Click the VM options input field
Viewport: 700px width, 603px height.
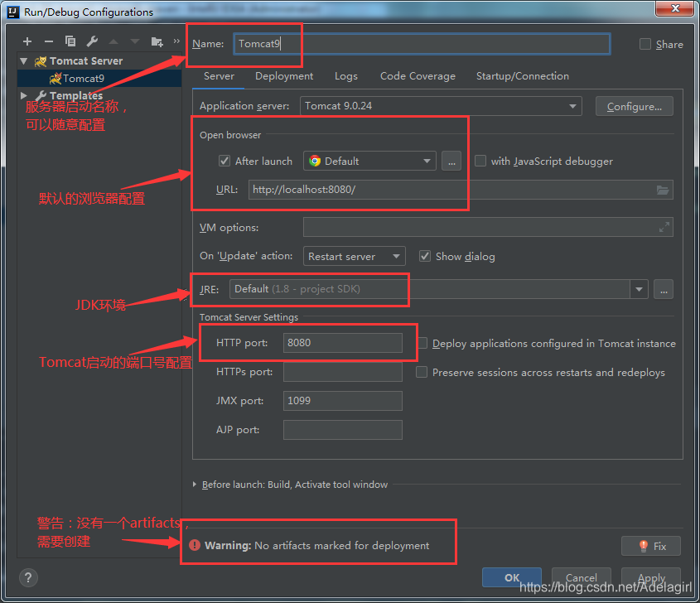[488, 227]
